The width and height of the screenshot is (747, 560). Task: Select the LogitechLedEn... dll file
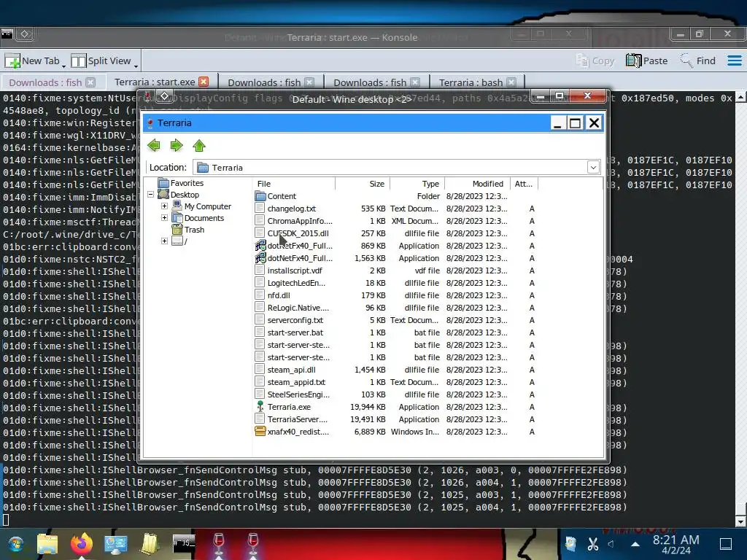point(296,283)
